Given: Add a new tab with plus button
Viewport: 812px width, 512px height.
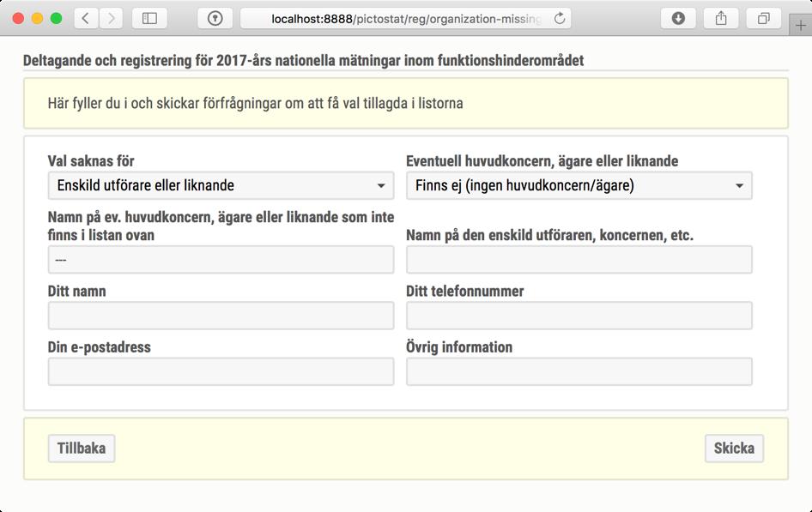Looking at the screenshot, I should [801, 26].
